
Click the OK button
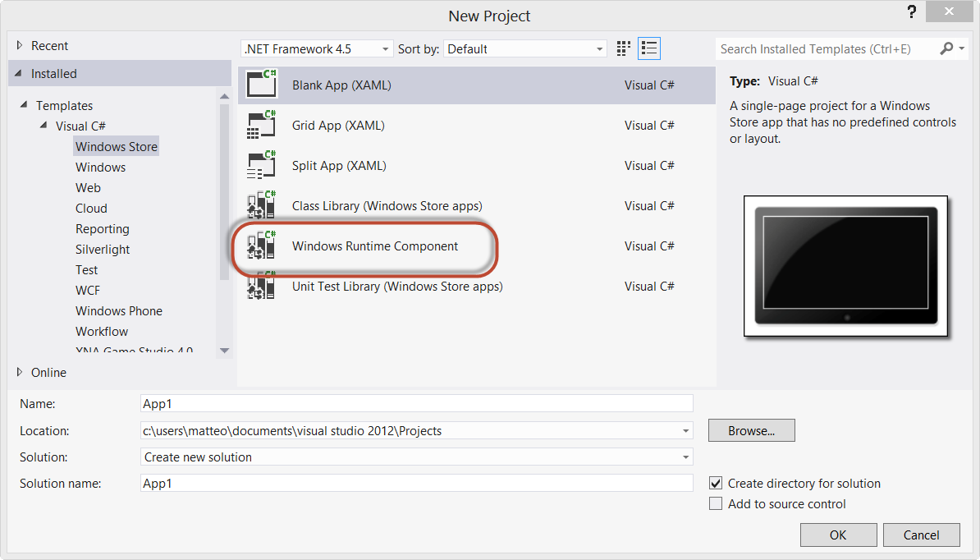(x=838, y=535)
